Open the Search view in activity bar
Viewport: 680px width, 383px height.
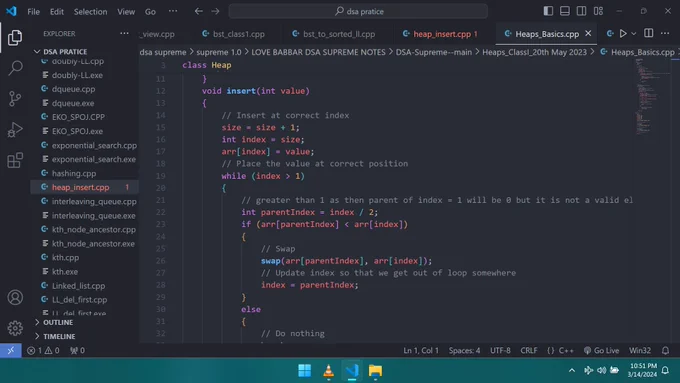pos(15,68)
